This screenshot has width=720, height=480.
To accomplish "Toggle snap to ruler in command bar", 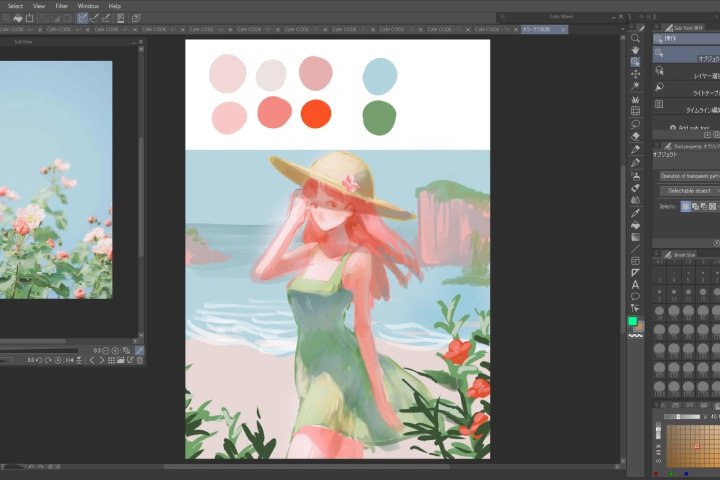I will pos(83,17).
